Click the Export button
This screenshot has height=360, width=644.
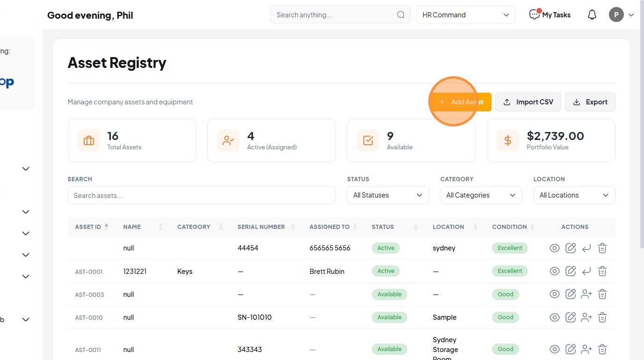tap(590, 102)
